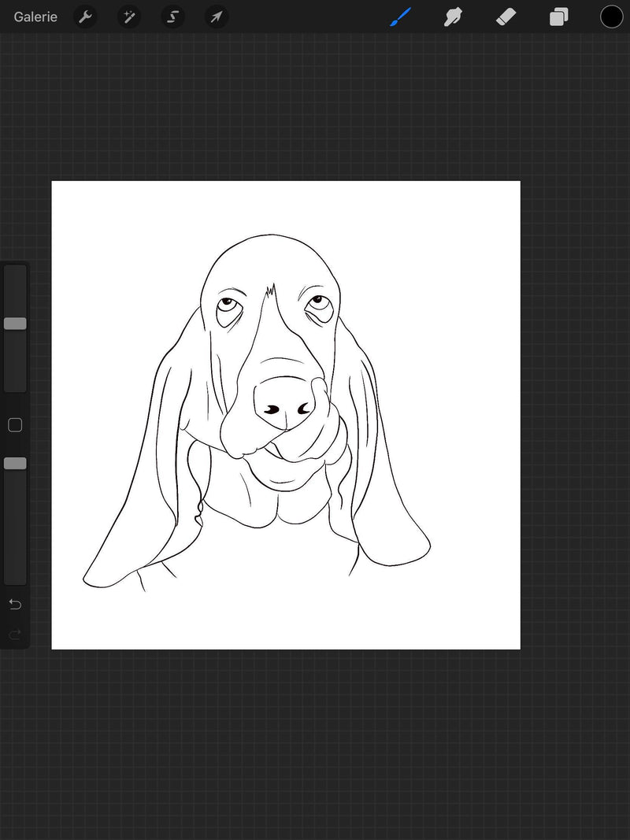This screenshot has width=630, height=840.
Task: Open the Layers panel
Action: pos(559,17)
